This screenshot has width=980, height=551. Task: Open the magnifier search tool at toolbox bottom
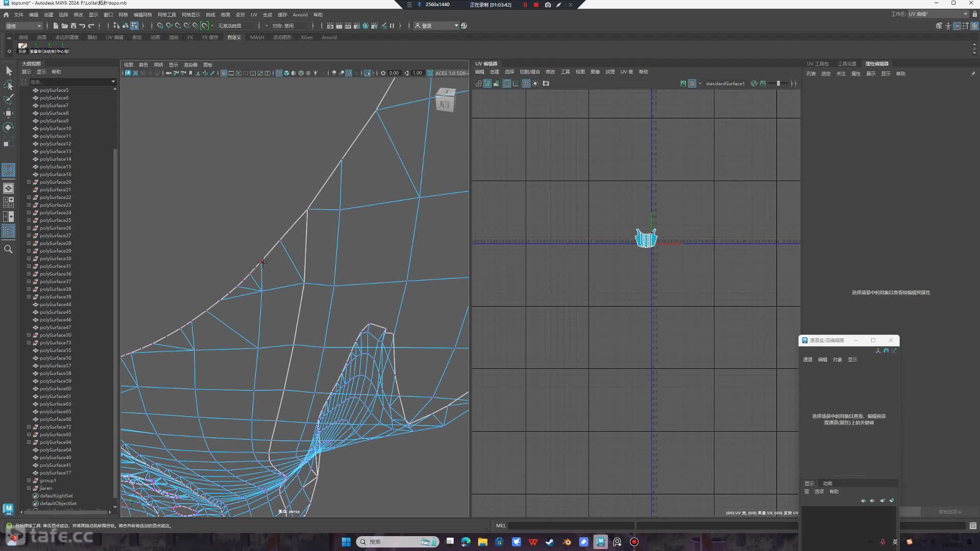(9, 249)
